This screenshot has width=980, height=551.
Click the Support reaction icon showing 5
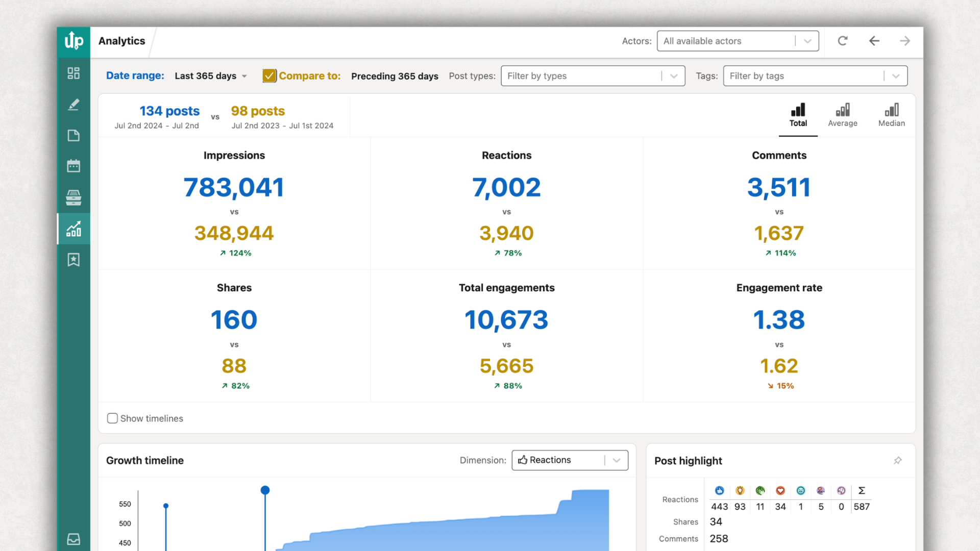pyautogui.click(x=821, y=490)
